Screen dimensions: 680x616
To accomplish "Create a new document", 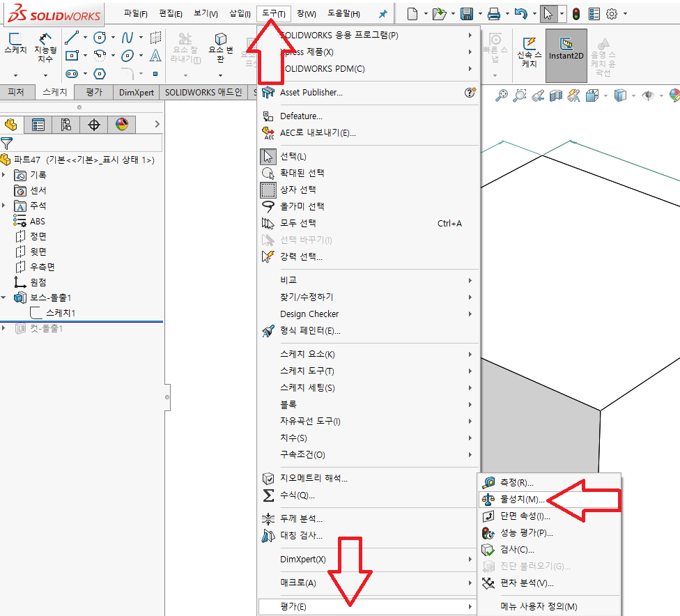I will 412,14.
